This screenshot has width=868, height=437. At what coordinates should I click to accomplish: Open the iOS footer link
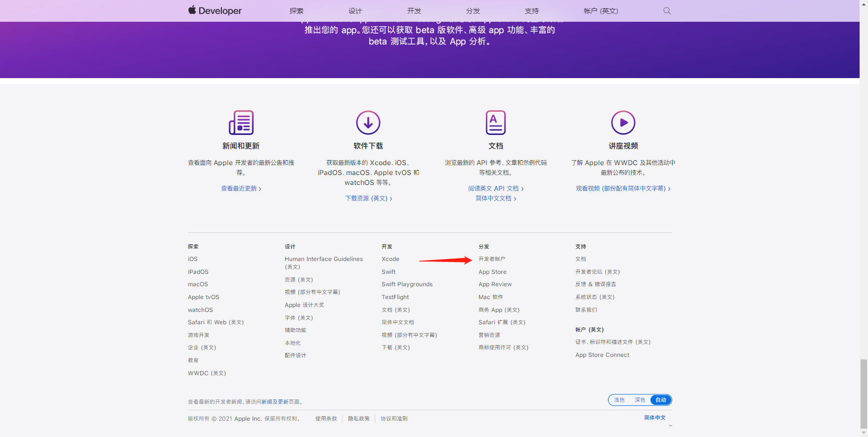(193, 259)
